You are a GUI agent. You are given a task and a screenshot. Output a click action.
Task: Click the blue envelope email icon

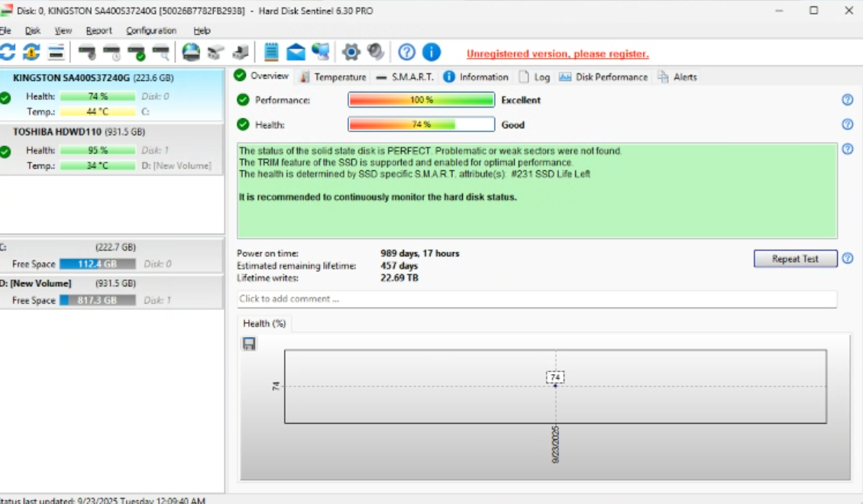coord(296,52)
